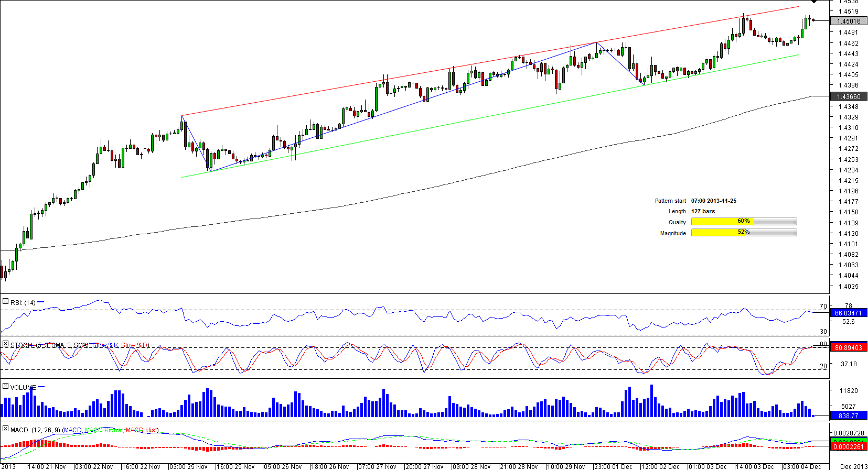Click the 14:00 21 Nov time label
Screen dimensions: 868x470
tap(47, 467)
